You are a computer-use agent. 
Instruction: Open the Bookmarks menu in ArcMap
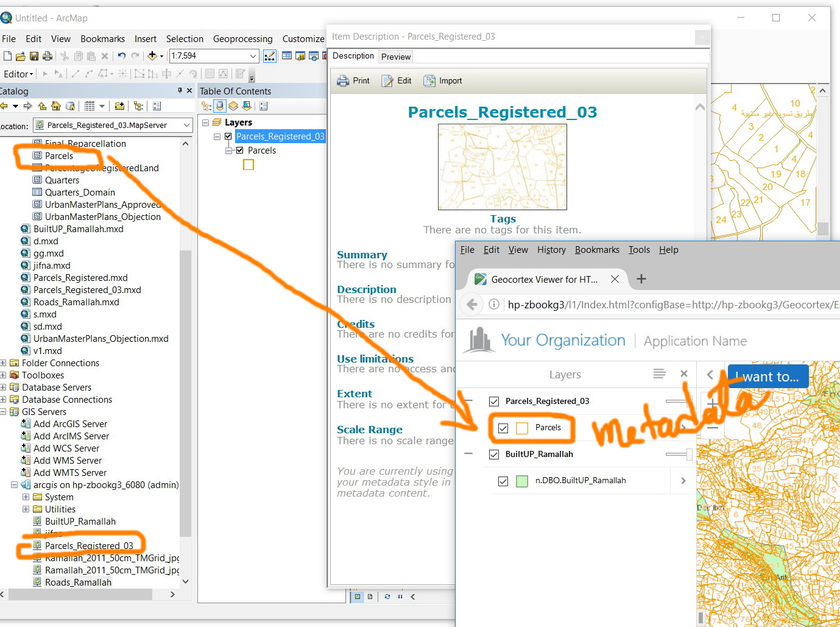[x=102, y=39]
